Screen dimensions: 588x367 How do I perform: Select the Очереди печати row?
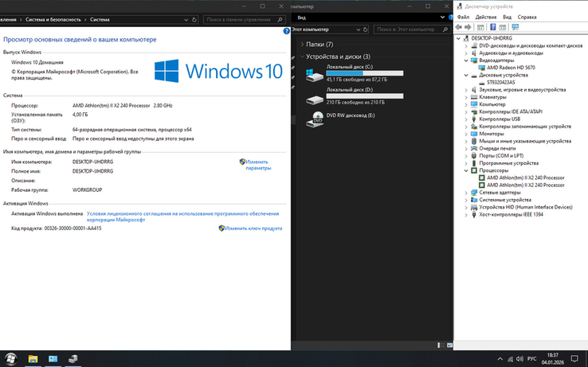[x=497, y=148]
